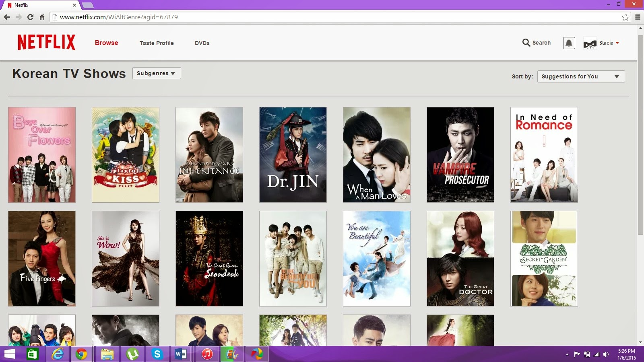
Task: Open the Windows Start button
Action: (10, 354)
